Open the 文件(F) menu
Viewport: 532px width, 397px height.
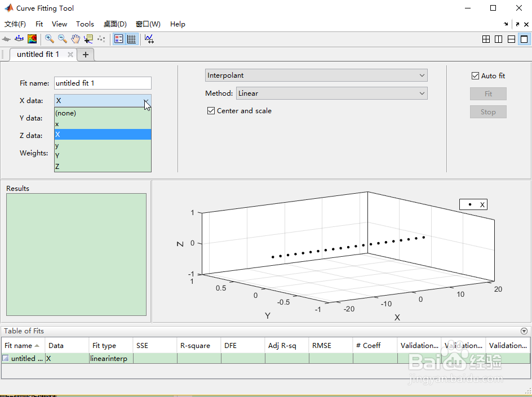(x=15, y=24)
